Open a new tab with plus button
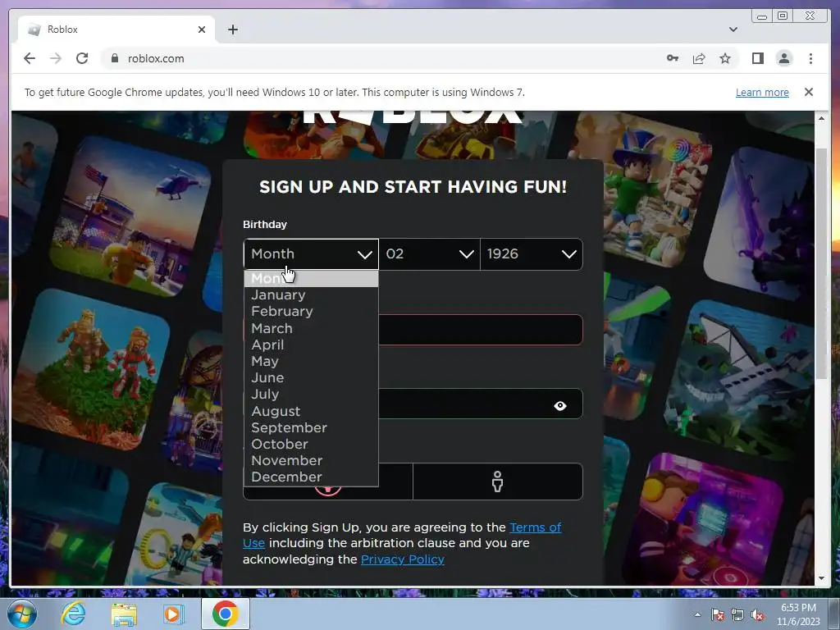Screen dimensions: 840x630 232,30
